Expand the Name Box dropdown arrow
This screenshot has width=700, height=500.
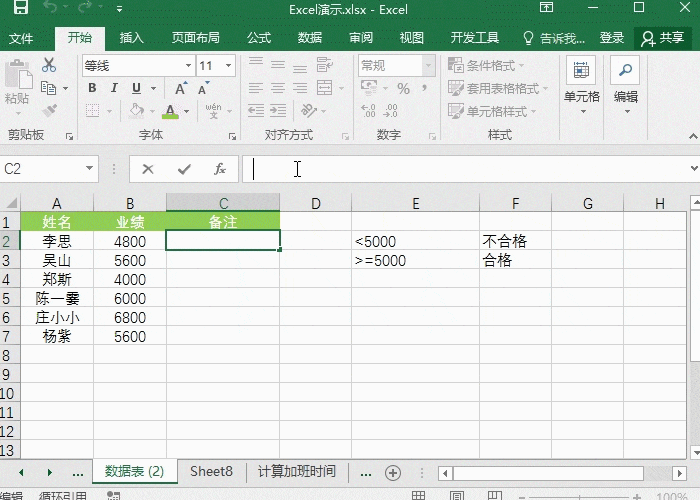89,168
